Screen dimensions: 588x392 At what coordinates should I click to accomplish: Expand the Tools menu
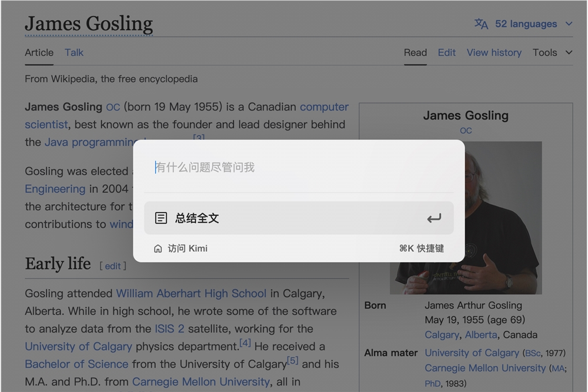click(x=552, y=52)
